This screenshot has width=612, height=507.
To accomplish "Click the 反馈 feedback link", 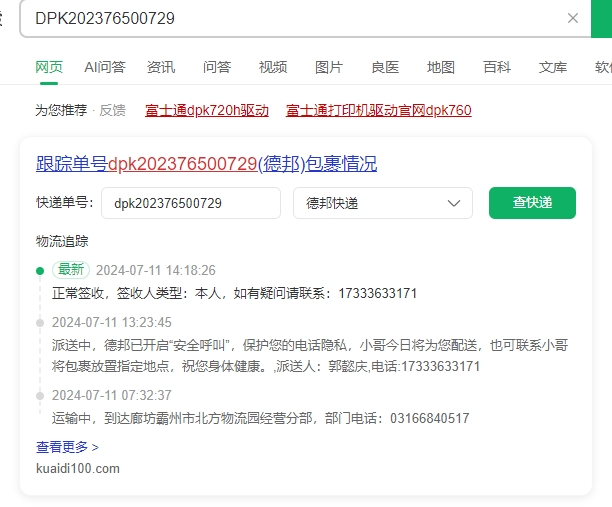I will coord(112,110).
